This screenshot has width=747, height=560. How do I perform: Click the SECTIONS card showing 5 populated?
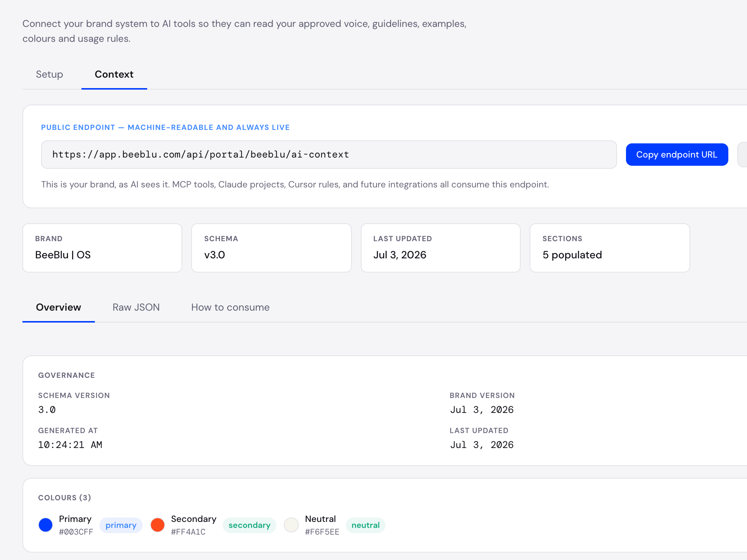coord(610,248)
